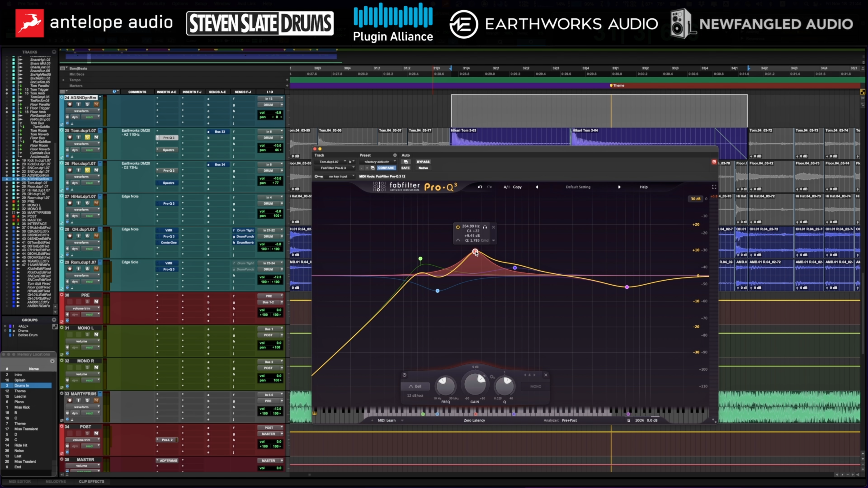
Task: Open the Preset menu button
Action: coord(395,155)
